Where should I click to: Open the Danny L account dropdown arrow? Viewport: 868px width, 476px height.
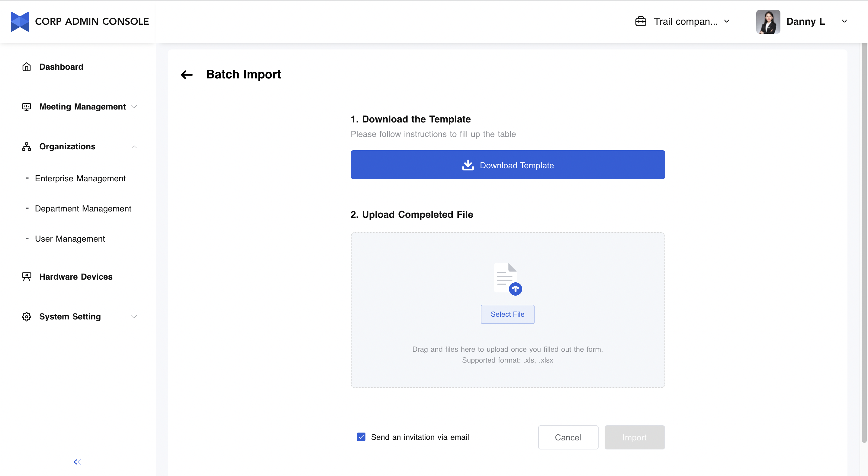[x=844, y=21]
